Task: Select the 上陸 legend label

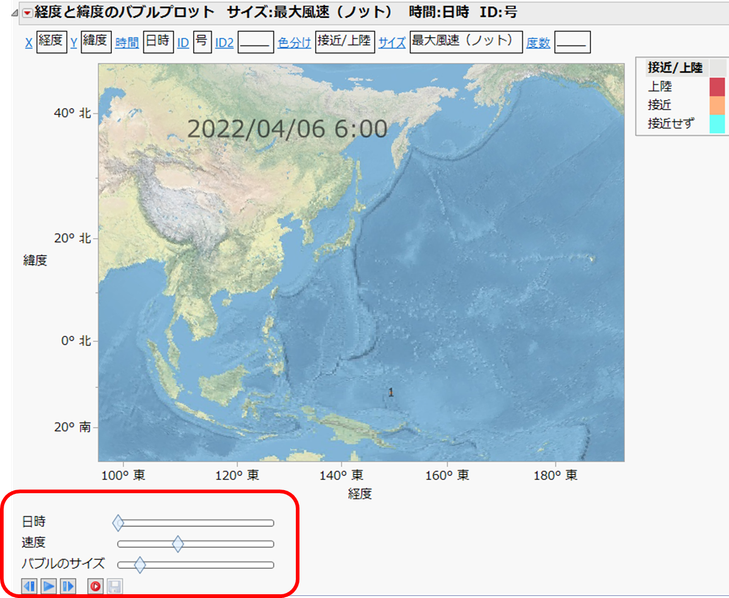Action: coord(660,86)
